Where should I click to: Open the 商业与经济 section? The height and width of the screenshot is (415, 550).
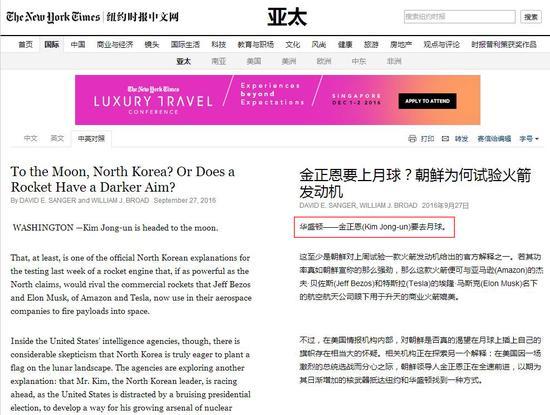(x=115, y=45)
